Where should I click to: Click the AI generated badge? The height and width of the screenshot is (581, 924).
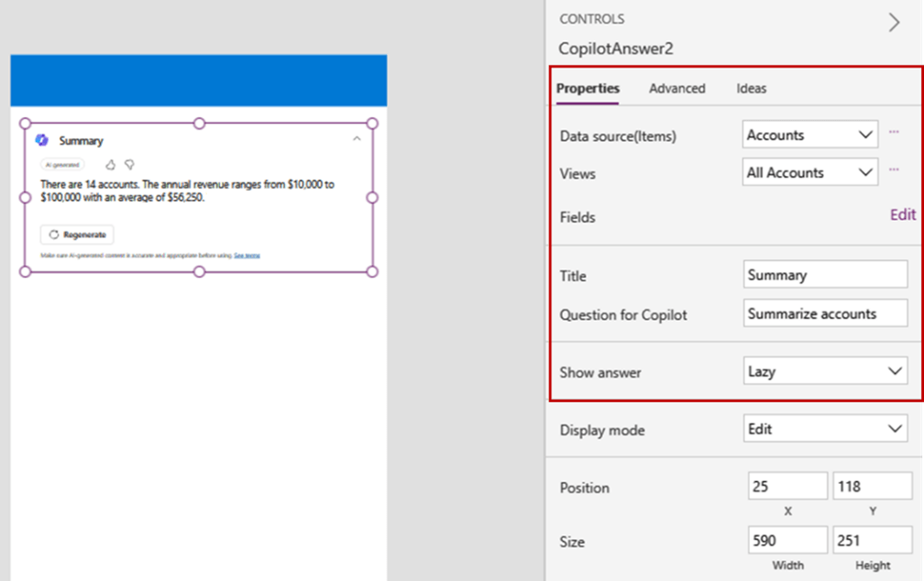[62, 165]
